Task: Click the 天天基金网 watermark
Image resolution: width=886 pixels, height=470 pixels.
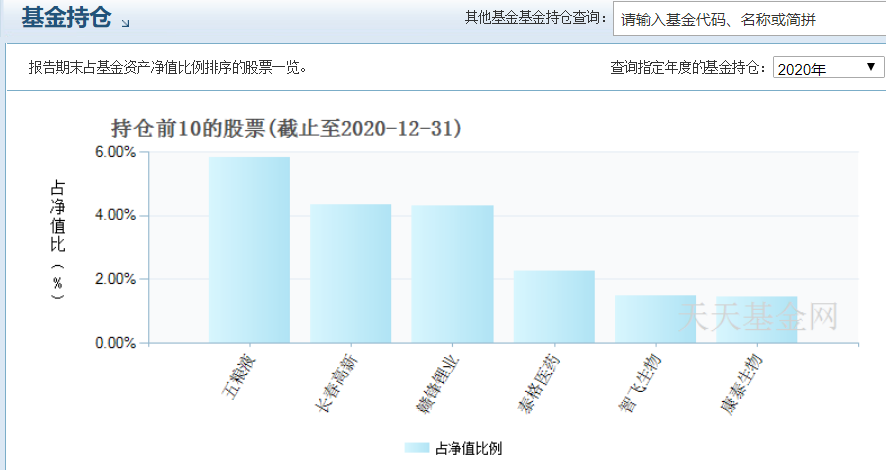Action: pyautogui.click(x=757, y=316)
